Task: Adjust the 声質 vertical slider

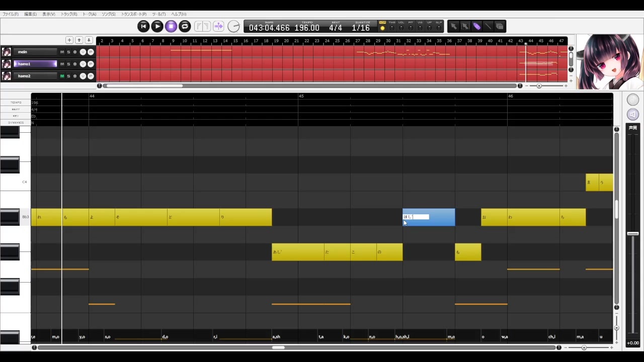Action: [x=632, y=234]
